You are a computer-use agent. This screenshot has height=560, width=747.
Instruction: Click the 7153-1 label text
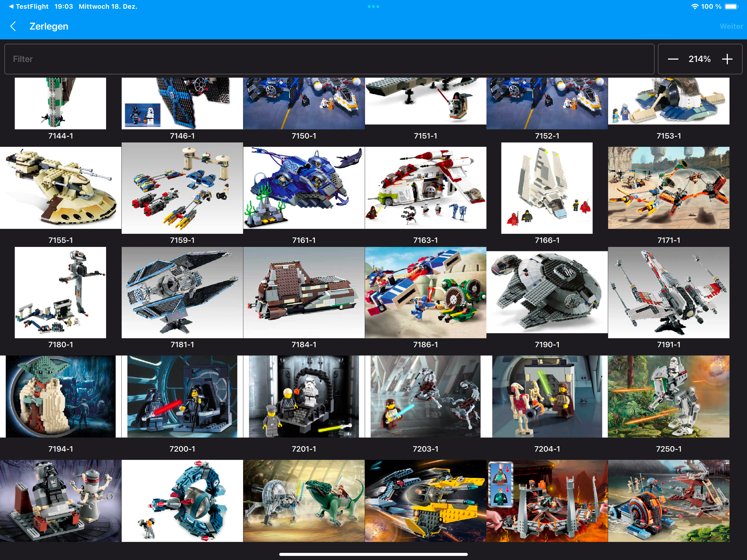coord(669,136)
